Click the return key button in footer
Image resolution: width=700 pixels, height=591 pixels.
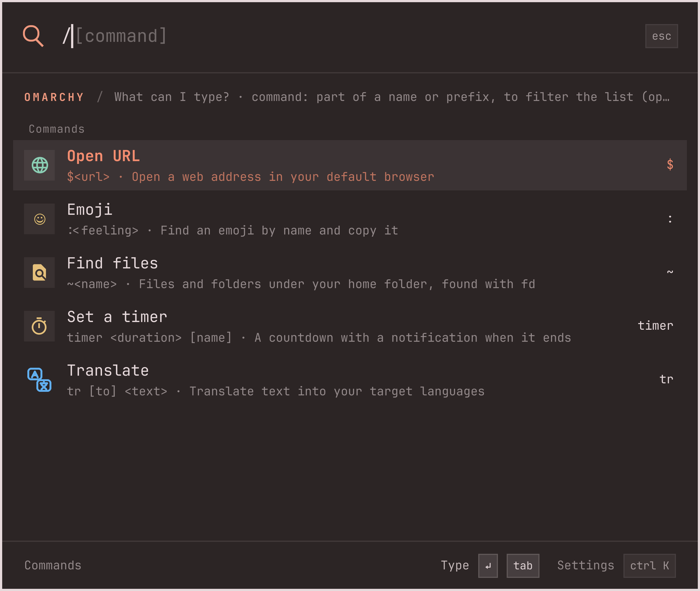[488, 566]
